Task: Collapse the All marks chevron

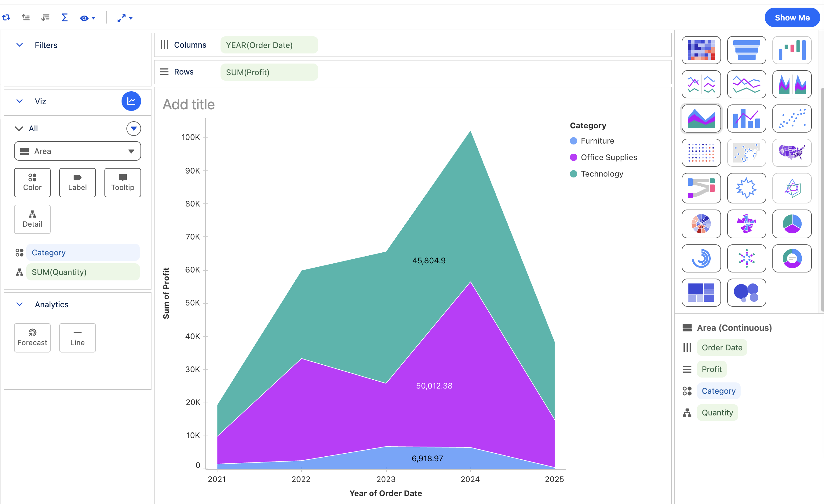Action: point(19,128)
